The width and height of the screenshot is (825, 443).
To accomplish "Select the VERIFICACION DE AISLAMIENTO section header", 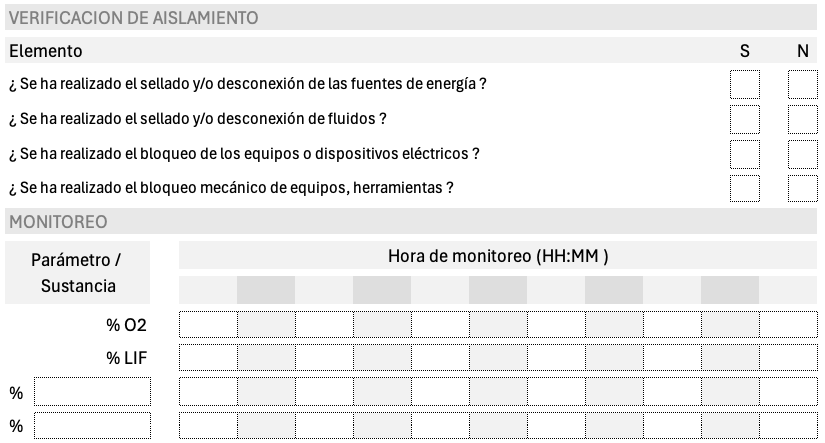I will (411, 17).
